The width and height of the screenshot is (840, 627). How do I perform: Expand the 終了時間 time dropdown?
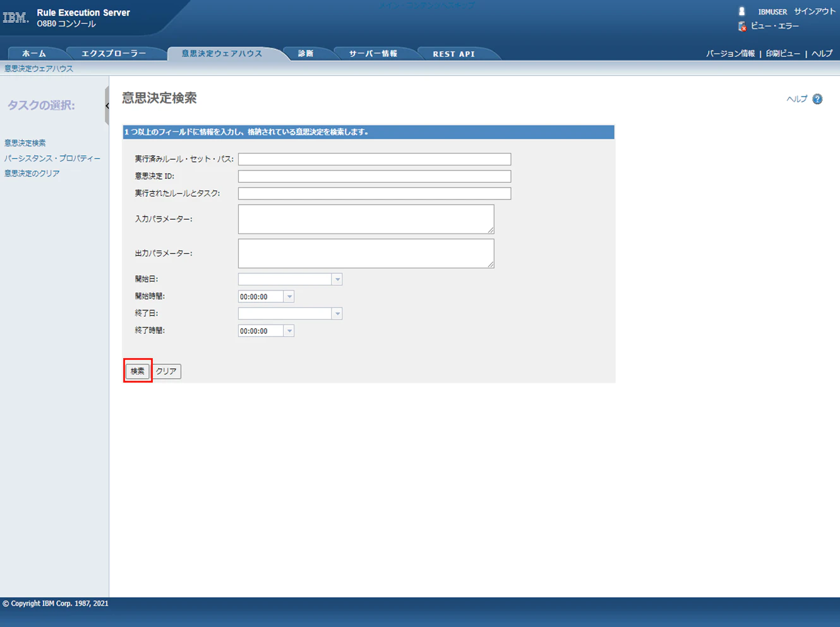289,331
